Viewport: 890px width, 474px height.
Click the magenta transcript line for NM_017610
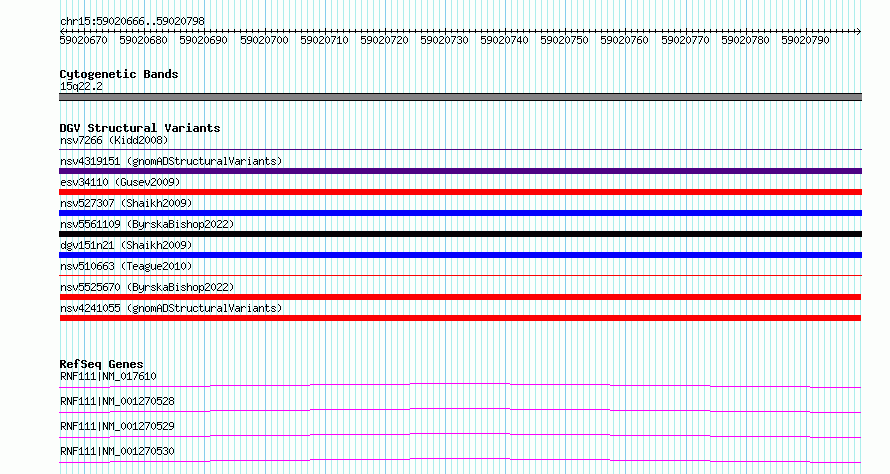[x=460, y=386]
